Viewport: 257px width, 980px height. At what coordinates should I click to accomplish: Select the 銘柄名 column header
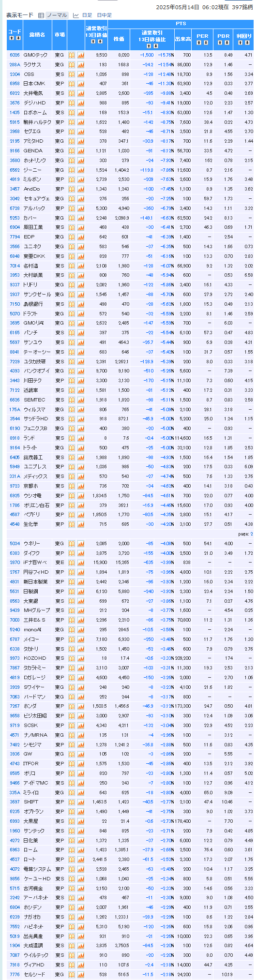[x=37, y=35]
